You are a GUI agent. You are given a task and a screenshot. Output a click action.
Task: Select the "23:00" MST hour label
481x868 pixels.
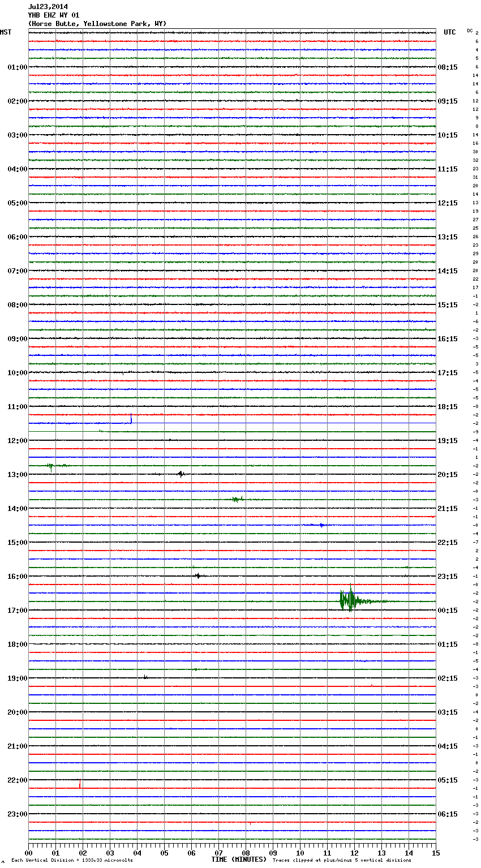pos(18,814)
